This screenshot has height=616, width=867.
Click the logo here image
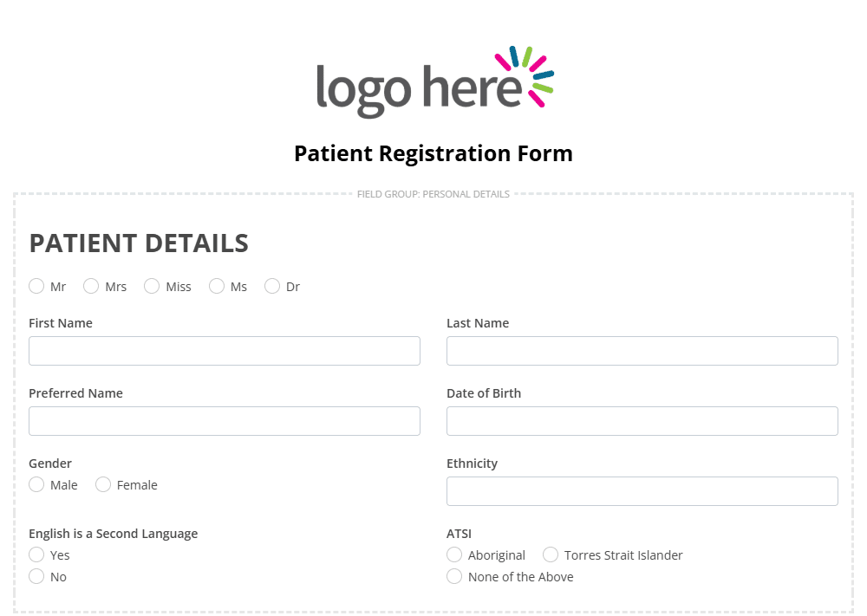tap(434, 81)
